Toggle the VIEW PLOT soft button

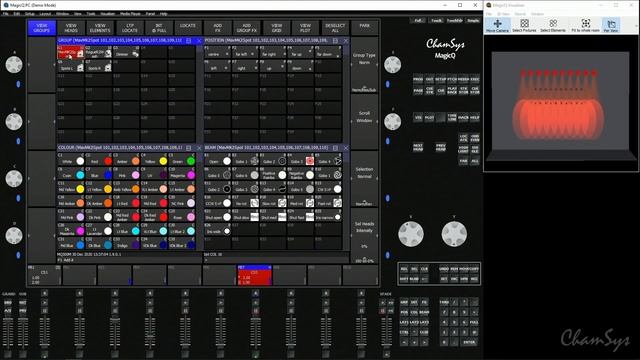(x=305, y=28)
